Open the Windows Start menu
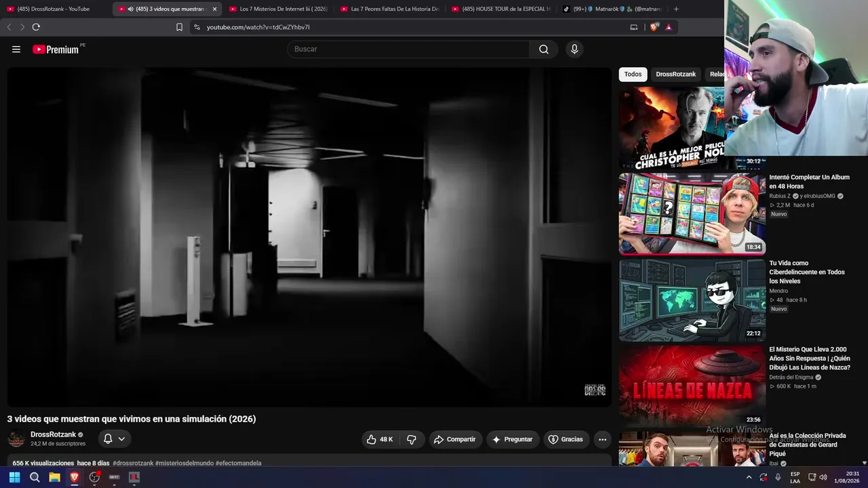 (14, 477)
